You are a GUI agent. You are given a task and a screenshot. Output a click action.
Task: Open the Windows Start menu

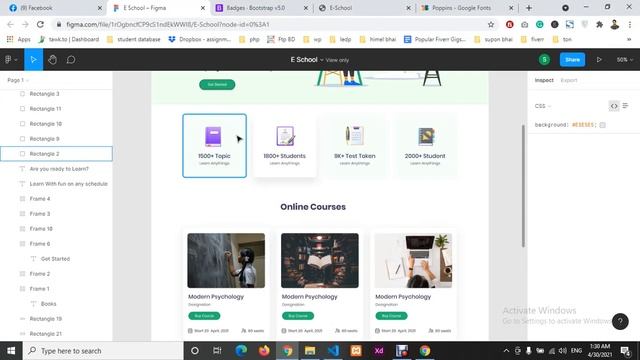pyautogui.click(x=11, y=351)
